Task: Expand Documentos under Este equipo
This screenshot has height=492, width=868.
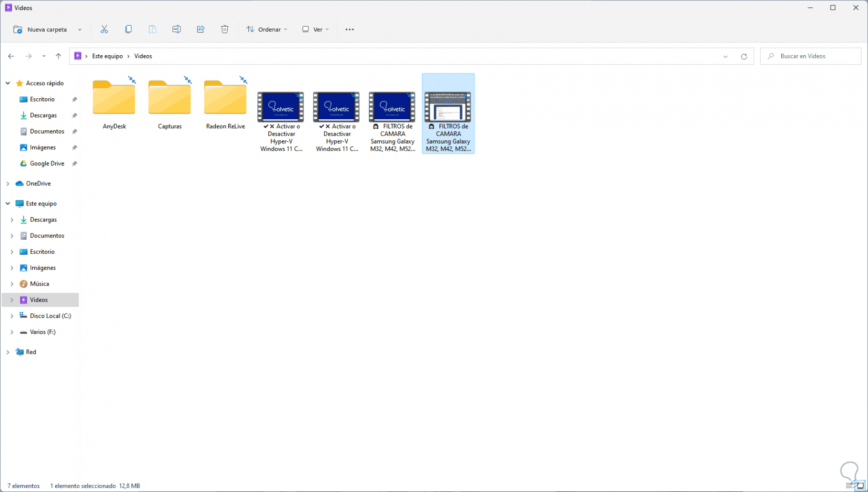Action: tap(12, 235)
